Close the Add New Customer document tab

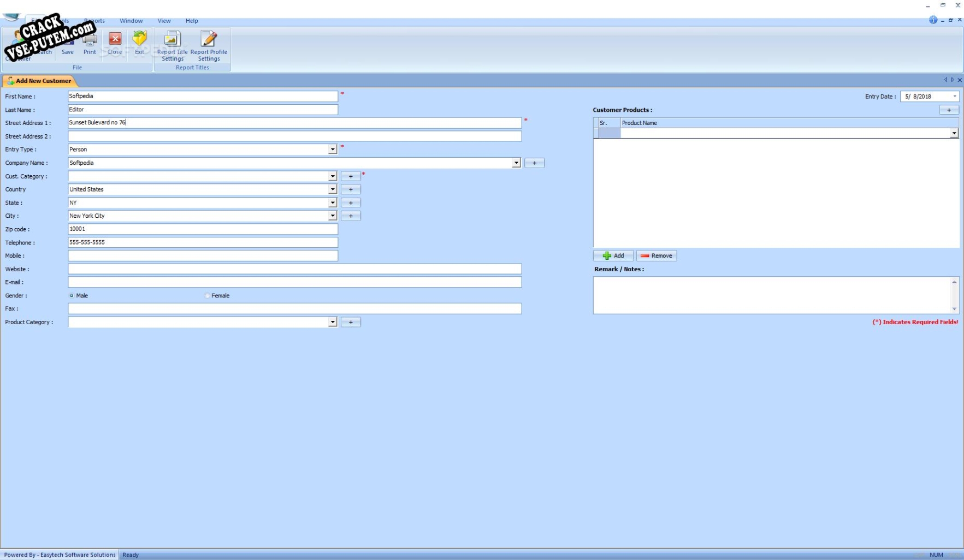[x=960, y=80]
